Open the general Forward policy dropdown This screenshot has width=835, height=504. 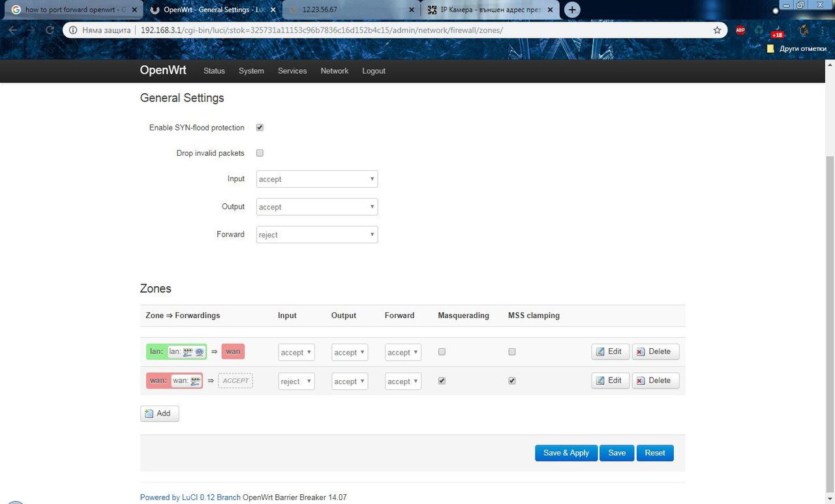pos(317,235)
